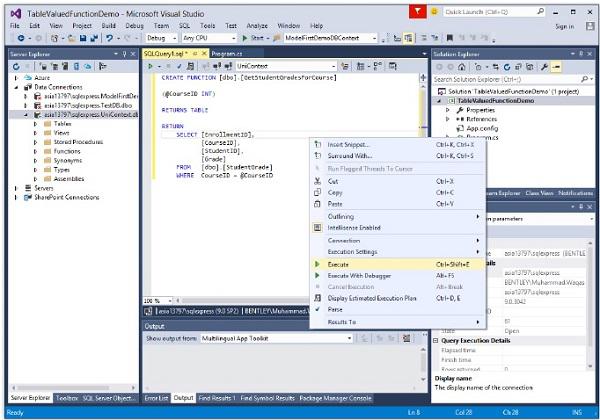600x420 pixels.
Task: Click the Navigate Backward toolbar icon
Action: click(21, 38)
